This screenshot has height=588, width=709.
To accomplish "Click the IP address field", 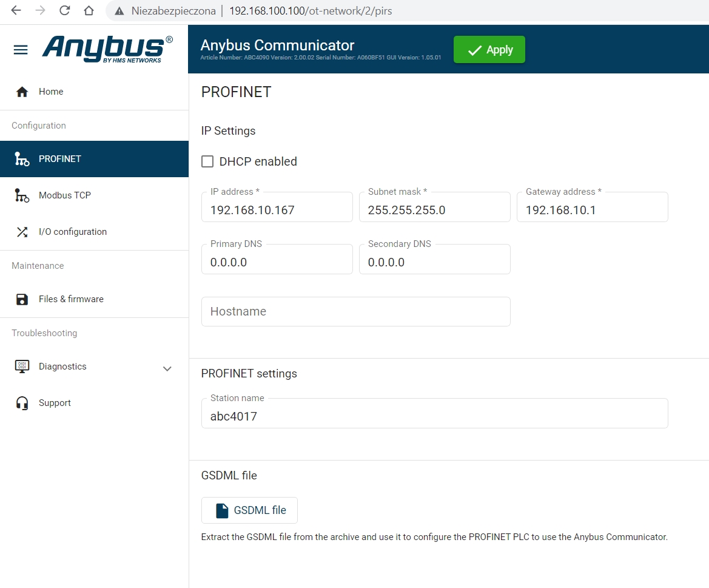I will pyautogui.click(x=277, y=207).
